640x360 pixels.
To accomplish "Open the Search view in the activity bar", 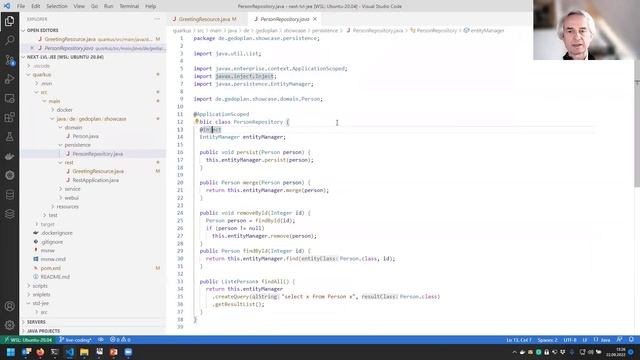I will click(x=9, y=40).
